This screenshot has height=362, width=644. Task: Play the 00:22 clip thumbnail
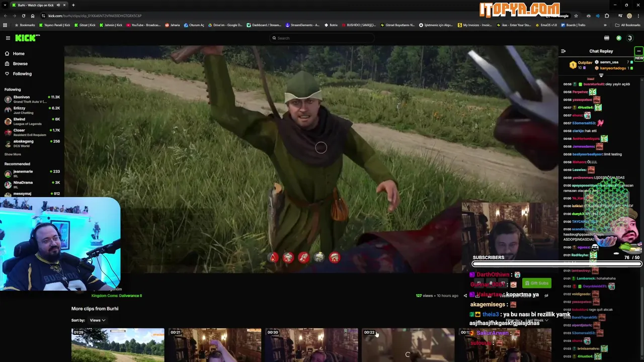coord(409,345)
